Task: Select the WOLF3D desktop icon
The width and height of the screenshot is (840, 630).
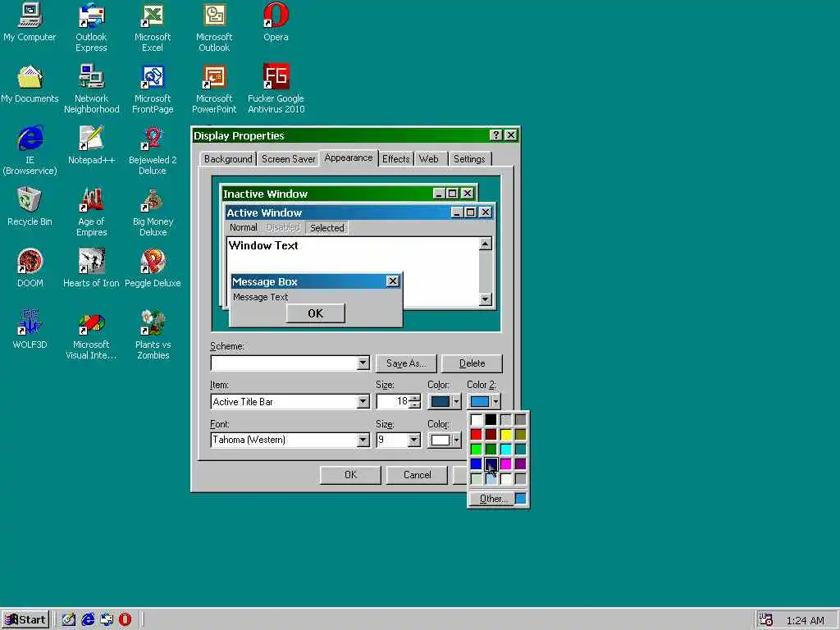Action: (x=30, y=330)
